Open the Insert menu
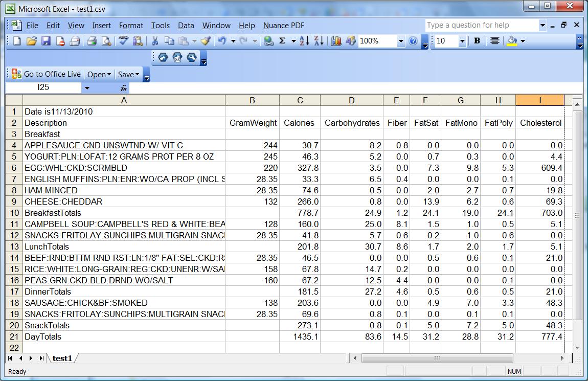 coord(101,26)
